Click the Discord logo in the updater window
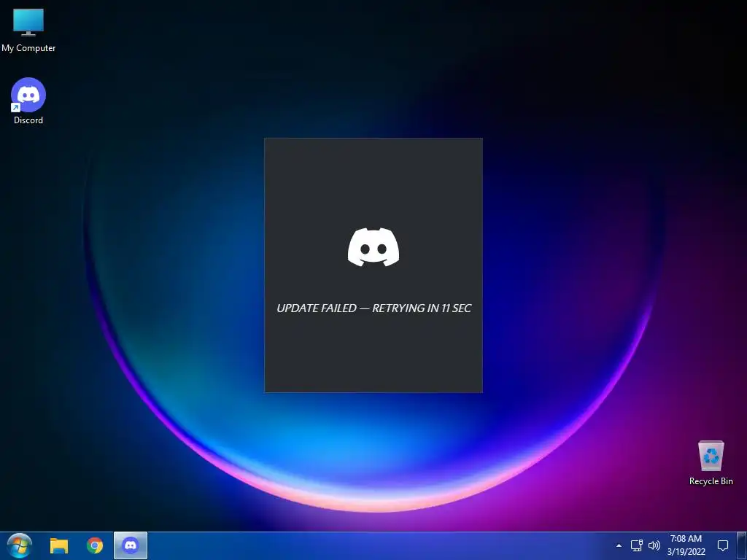Viewport: 747px width, 560px height. 373,248
